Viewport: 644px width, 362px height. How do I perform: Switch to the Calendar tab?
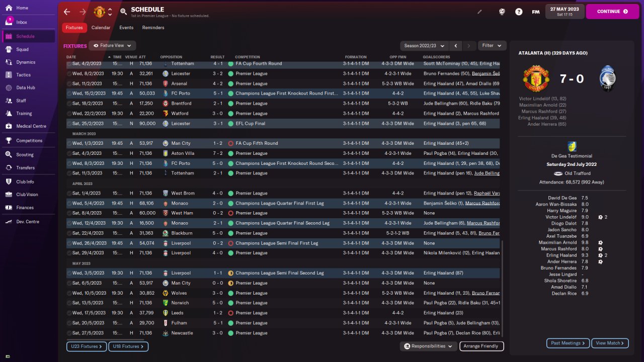(101, 28)
